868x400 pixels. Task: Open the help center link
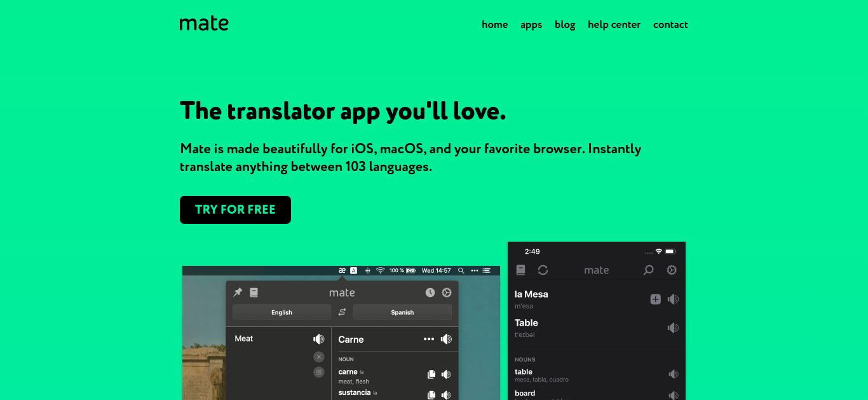(614, 25)
